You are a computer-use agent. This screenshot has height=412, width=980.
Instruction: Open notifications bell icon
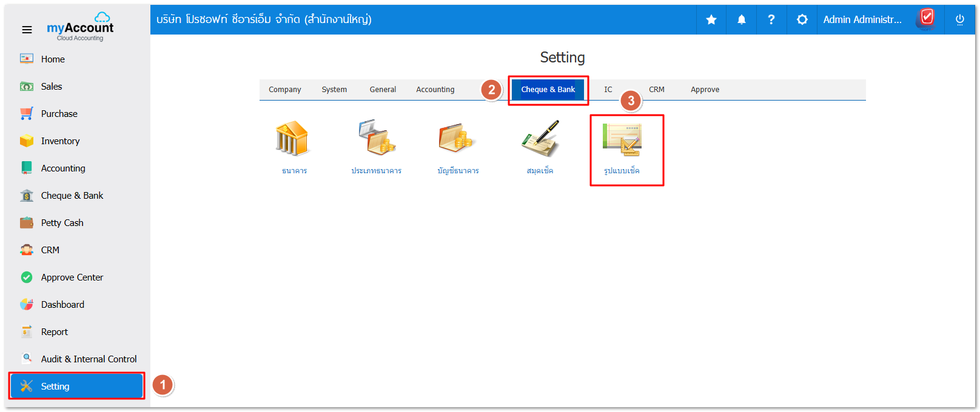[x=741, y=20]
